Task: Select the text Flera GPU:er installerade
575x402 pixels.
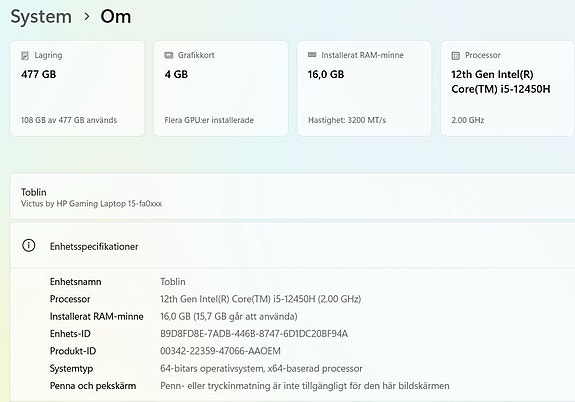Action: [x=209, y=120]
